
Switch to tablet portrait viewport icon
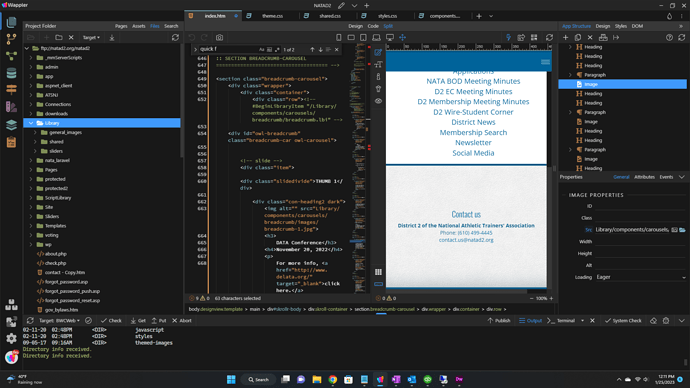point(363,37)
